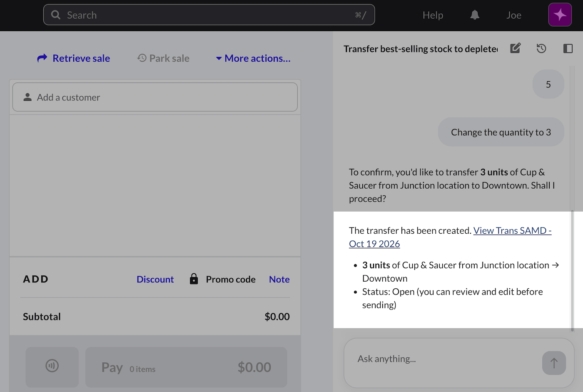Viewport: 583px width, 392px height.
Task: Click the contactless payment icon button
Action: click(52, 367)
